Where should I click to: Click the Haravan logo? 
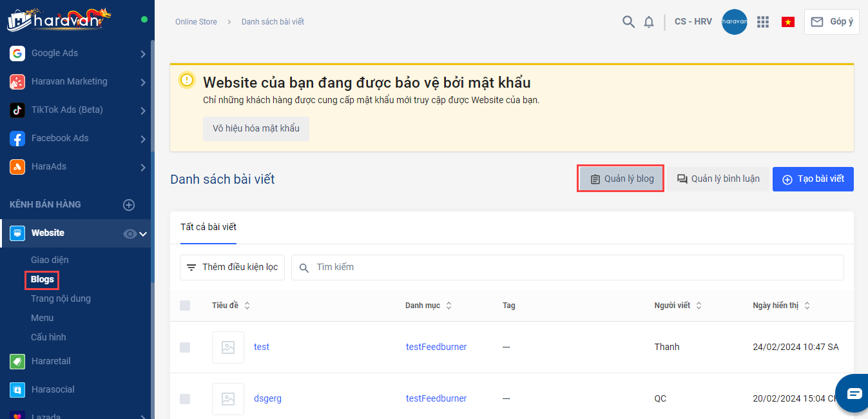point(58,19)
